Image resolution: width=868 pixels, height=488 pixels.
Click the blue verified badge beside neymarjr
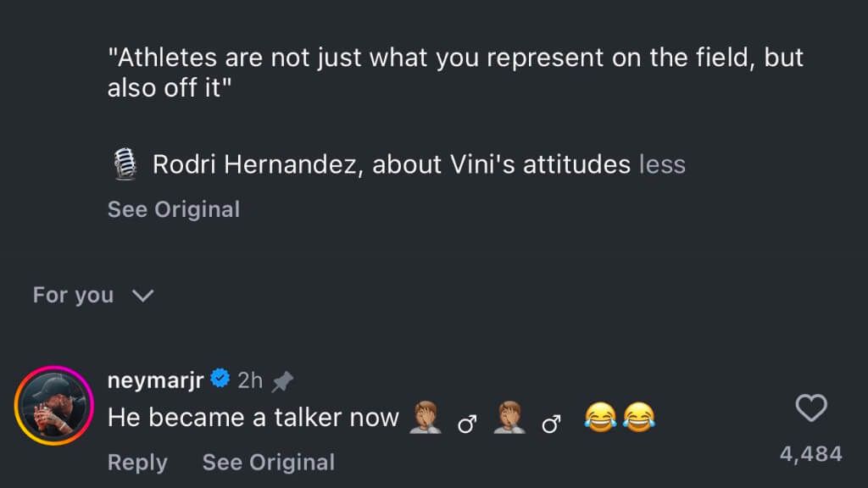point(220,380)
